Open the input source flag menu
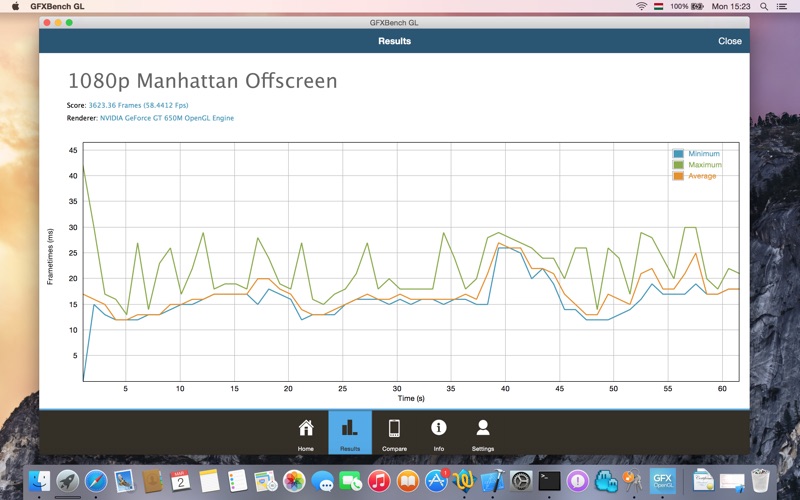Screen dimensions: 800x500 point(659,6)
